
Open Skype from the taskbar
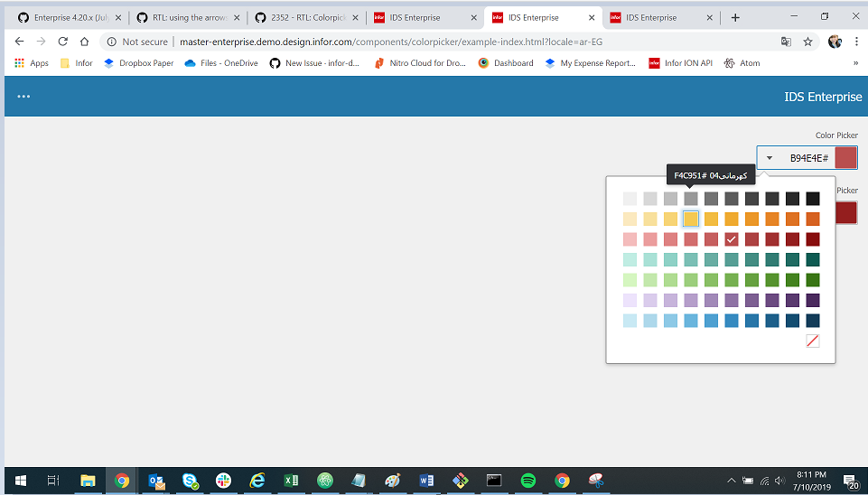click(x=191, y=481)
